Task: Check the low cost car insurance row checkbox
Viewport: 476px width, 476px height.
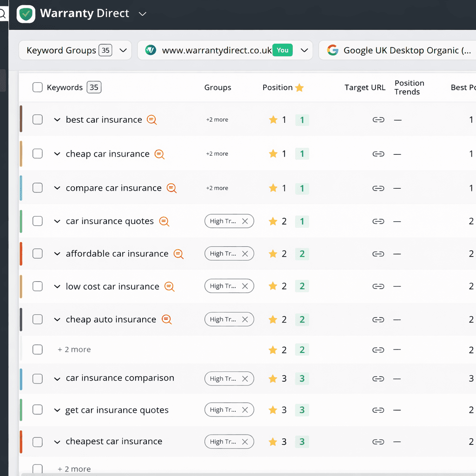Action: (38, 286)
